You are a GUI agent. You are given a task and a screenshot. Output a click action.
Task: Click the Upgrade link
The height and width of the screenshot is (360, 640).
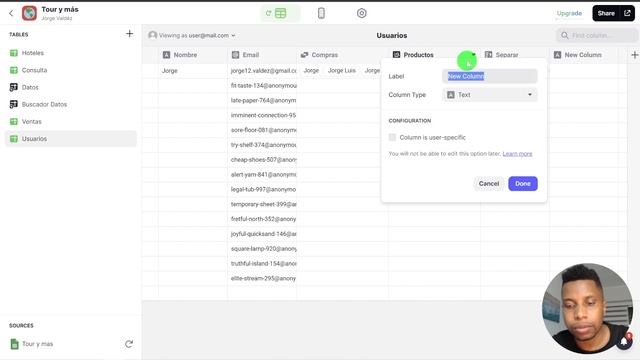pos(569,13)
